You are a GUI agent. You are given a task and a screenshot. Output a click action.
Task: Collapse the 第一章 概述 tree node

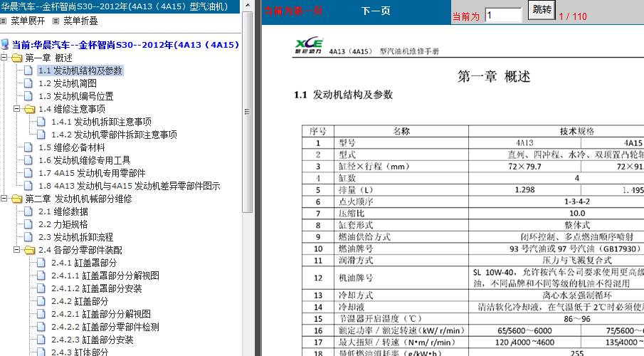(4, 58)
